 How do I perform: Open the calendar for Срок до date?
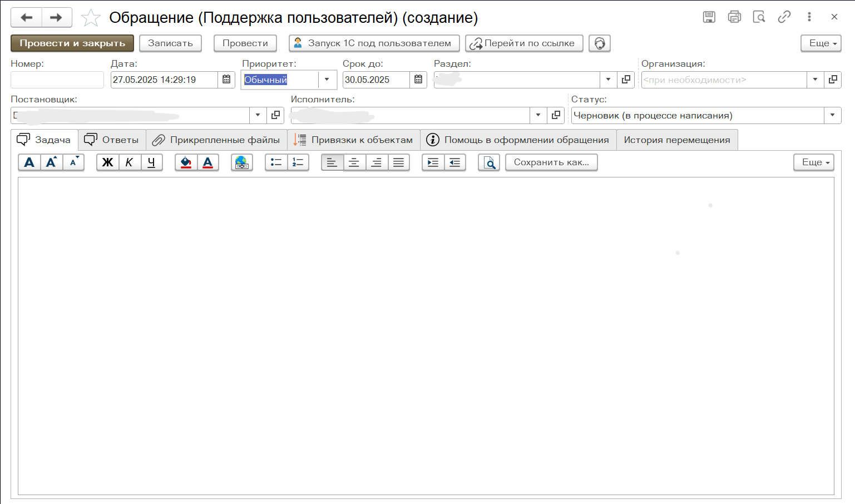418,80
